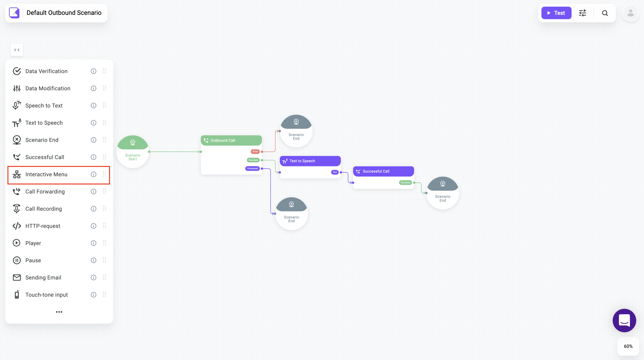Image resolution: width=644 pixels, height=360 pixels.
Task: Click the Successful Call info icon
Action: tap(93, 157)
